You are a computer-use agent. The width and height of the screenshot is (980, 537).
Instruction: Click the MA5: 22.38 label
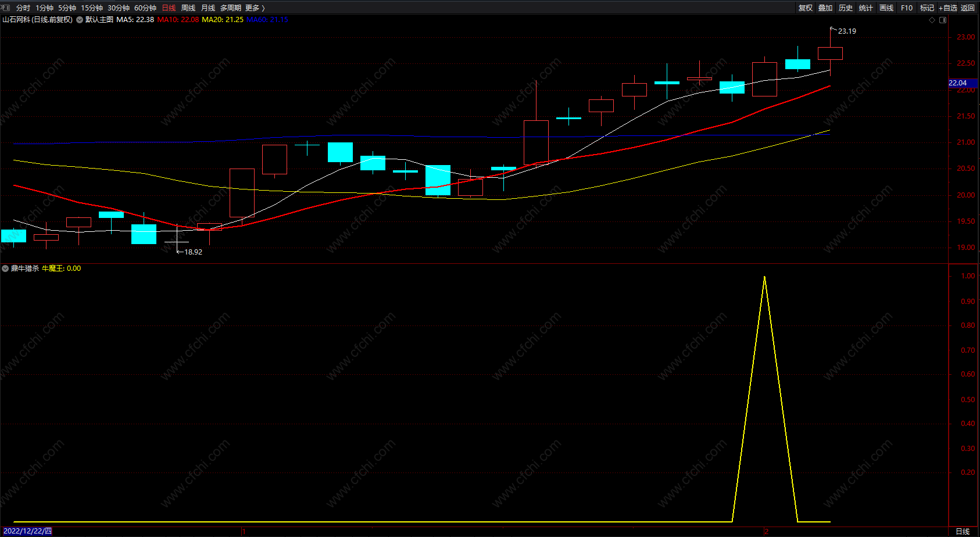[x=135, y=20]
